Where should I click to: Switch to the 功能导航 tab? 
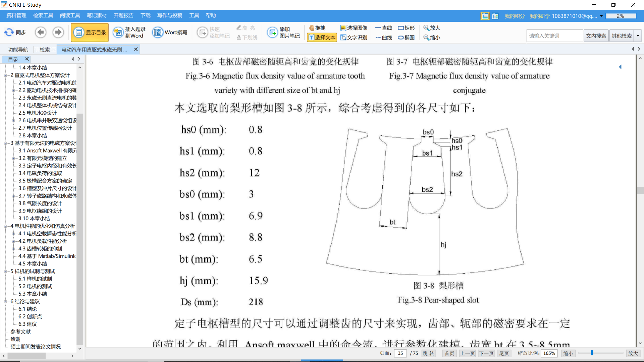pyautogui.click(x=18, y=50)
